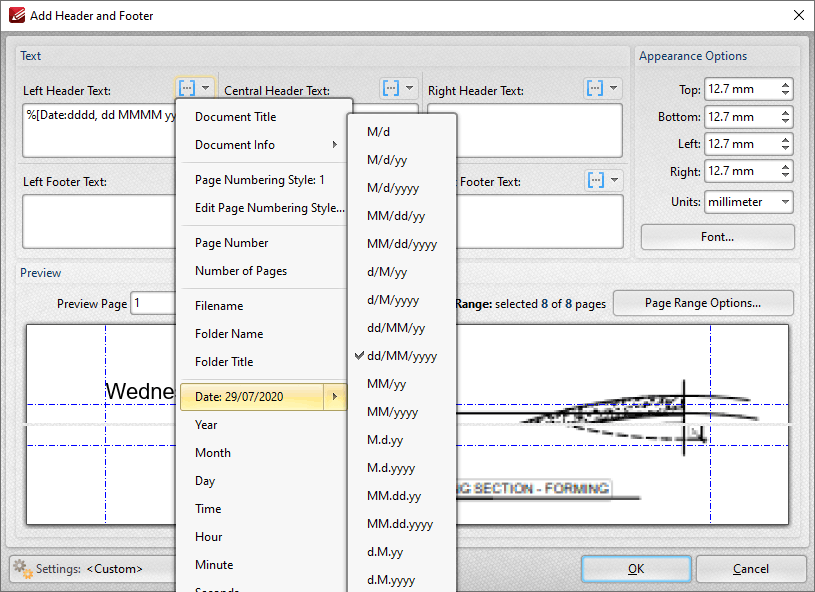The image size is (815, 592).
Task: Close the Add Header and Footer dialog
Action: (x=799, y=15)
